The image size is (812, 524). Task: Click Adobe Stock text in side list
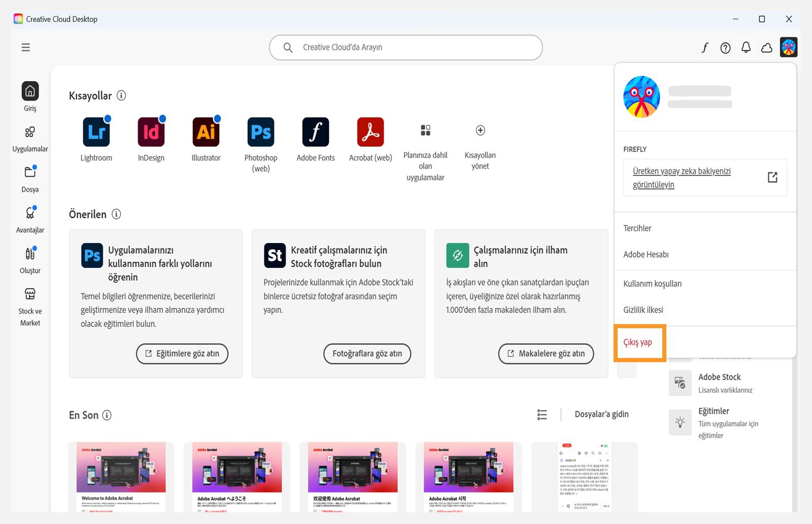pos(719,377)
